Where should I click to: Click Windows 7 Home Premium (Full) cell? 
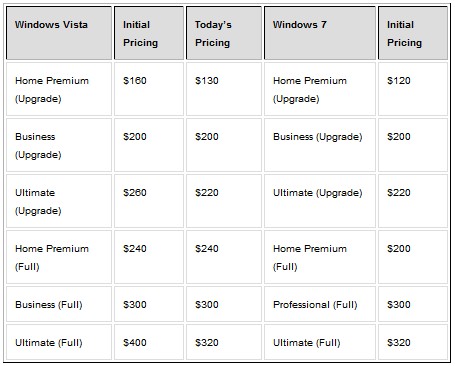click(320, 257)
